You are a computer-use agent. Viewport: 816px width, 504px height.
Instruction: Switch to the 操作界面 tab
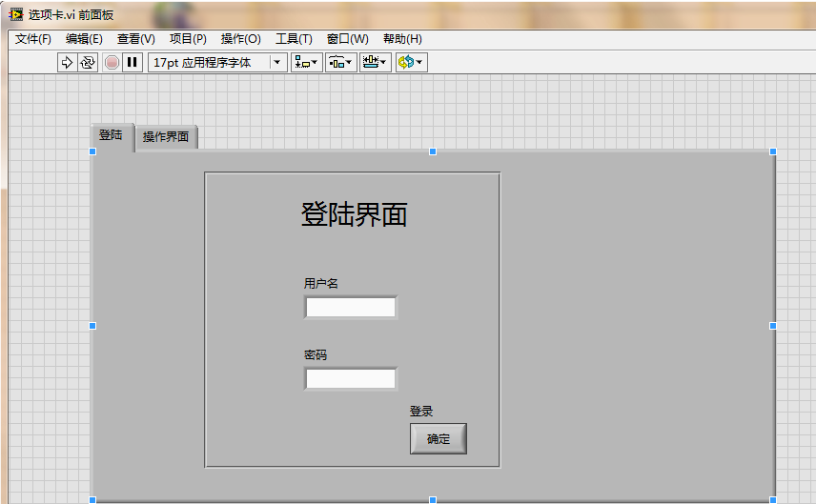click(166, 137)
